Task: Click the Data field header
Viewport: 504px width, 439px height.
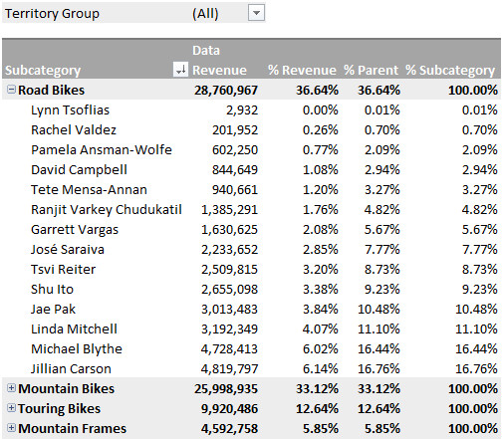Action: click(x=206, y=51)
